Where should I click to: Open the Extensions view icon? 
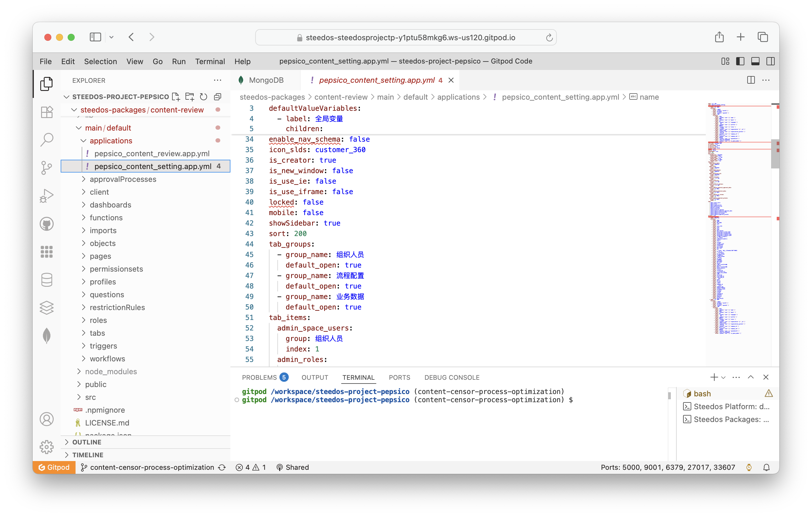[x=47, y=112]
